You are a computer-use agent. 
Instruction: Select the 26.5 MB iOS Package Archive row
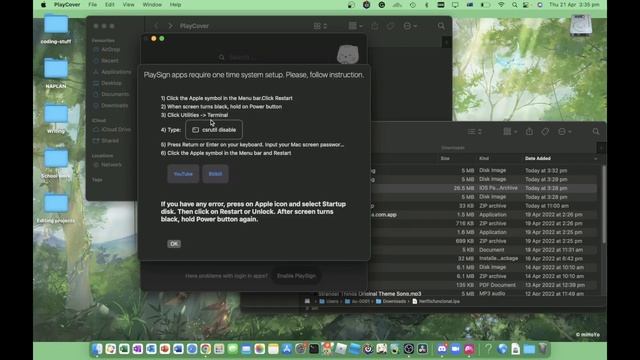[484, 188]
